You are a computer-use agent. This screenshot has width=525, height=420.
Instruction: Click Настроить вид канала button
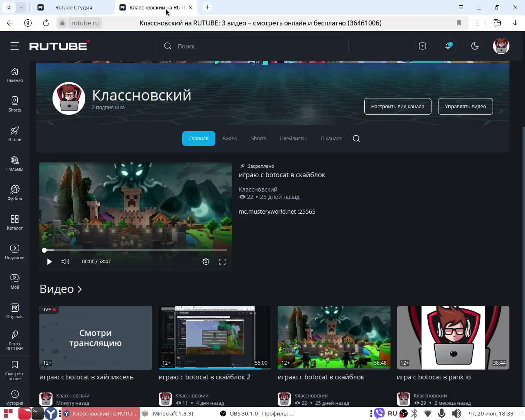(x=398, y=107)
